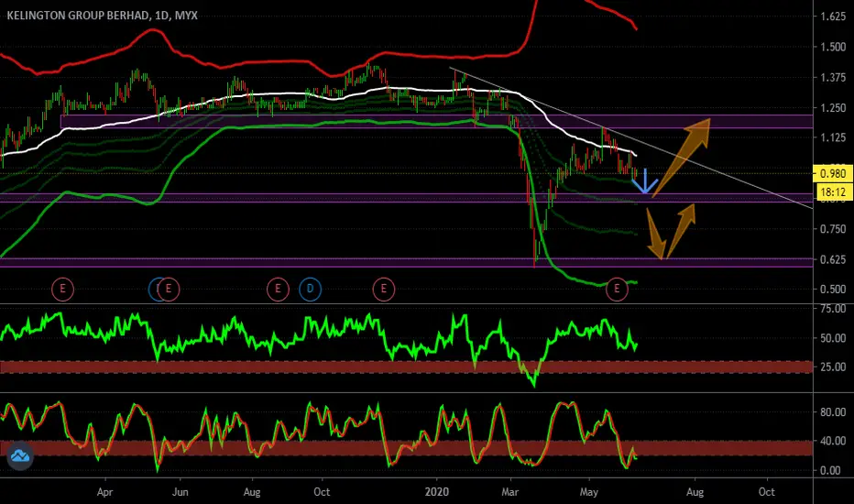Click the Oct 2019 time axis label
Image resolution: width=854 pixels, height=504 pixels.
pos(322,492)
